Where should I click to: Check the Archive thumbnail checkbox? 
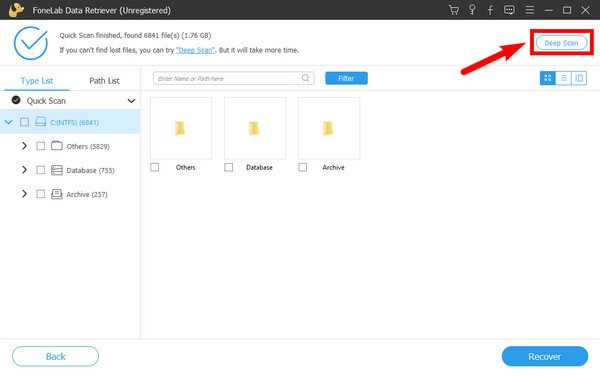pyautogui.click(x=303, y=167)
